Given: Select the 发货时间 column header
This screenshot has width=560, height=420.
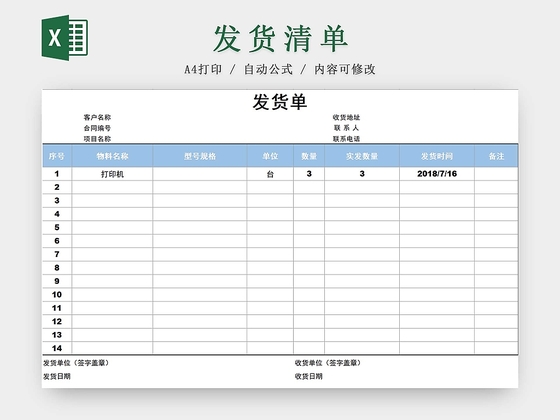Looking at the screenshot, I should (437, 156).
